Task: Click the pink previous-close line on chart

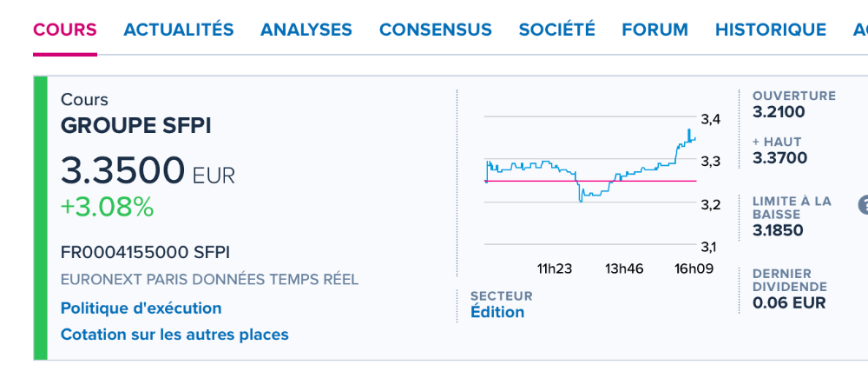Action: [x=538, y=181]
